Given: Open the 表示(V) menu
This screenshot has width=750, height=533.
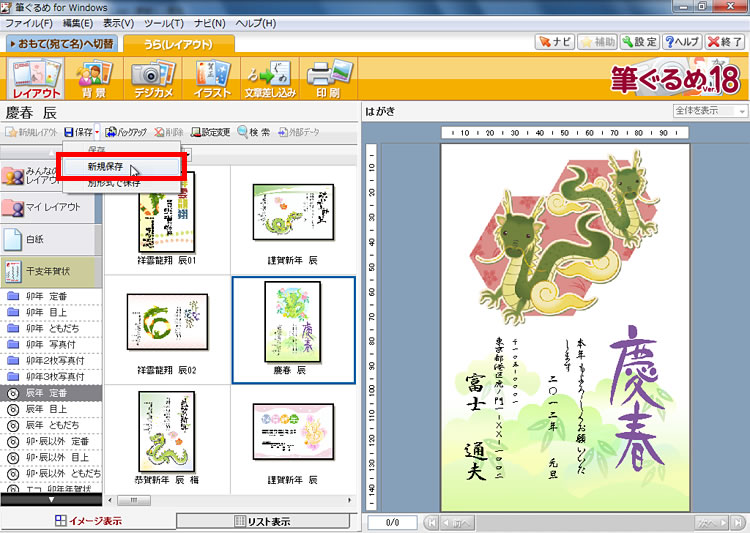Looking at the screenshot, I should 119,23.
